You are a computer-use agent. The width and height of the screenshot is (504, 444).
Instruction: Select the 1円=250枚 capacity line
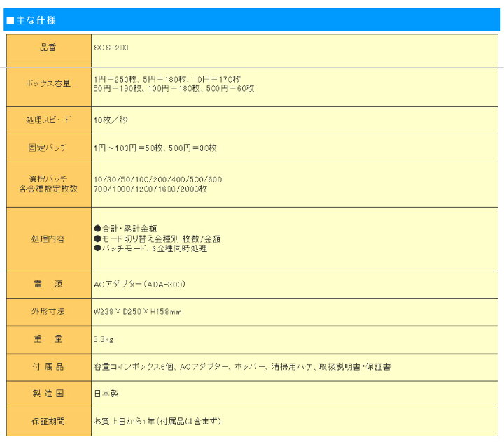pos(167,79)
